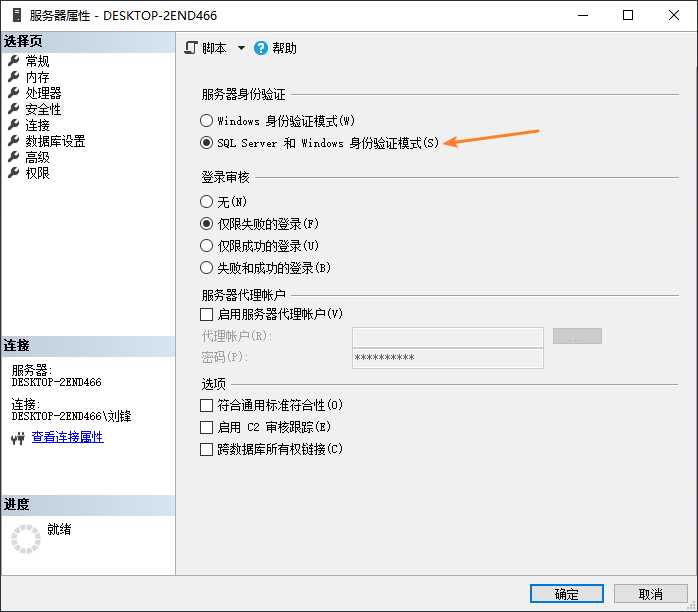Click the server icon in title bar

pos(17,15)
